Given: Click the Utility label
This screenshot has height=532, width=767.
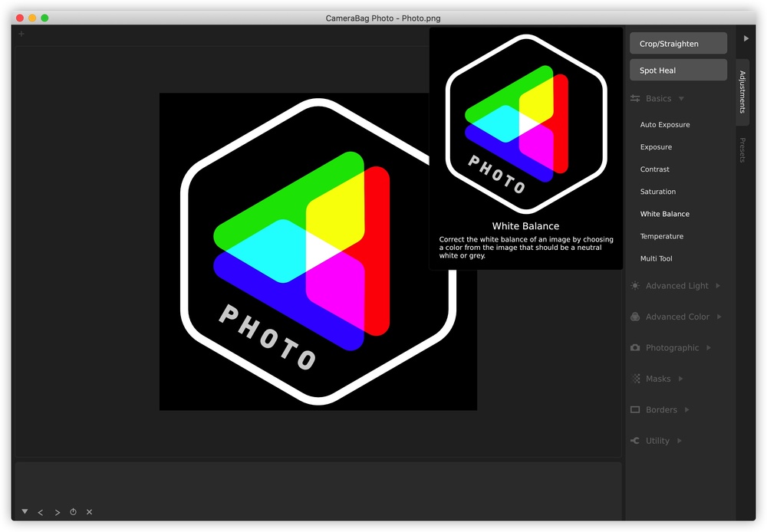Looking at the screenshot, I should (657, 441).
